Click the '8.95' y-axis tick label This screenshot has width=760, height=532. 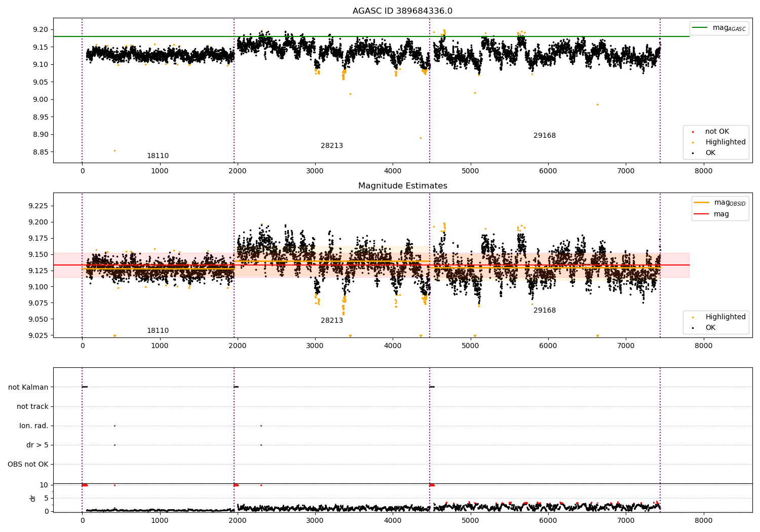pos(41,117)
